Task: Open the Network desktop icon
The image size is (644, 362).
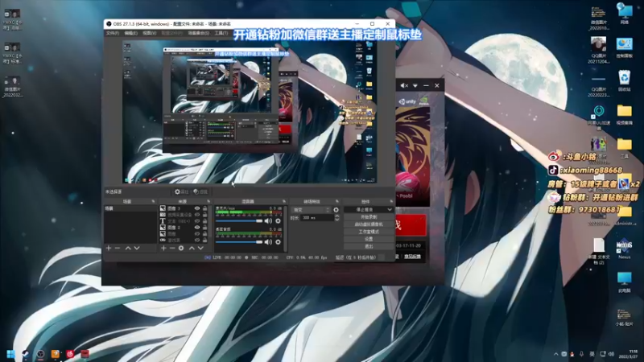Action: [625, 14]
